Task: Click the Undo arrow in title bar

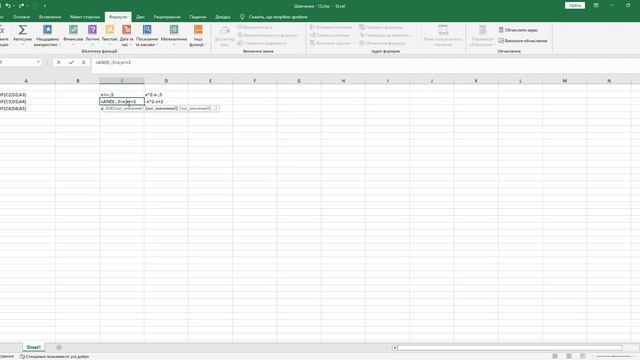Action: pos(8,6)
